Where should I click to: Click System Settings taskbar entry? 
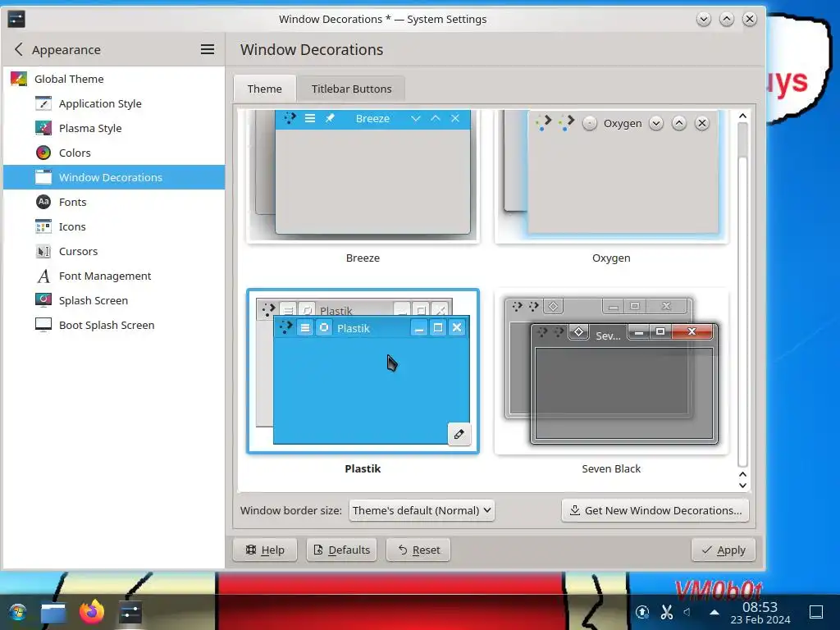pyautogui.click(x=130, y=612)
